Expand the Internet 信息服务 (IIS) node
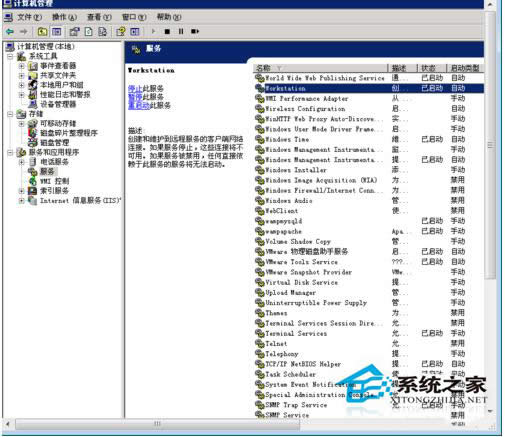The height and width of the screenshot is (437, 505). (x=22, y=201)
